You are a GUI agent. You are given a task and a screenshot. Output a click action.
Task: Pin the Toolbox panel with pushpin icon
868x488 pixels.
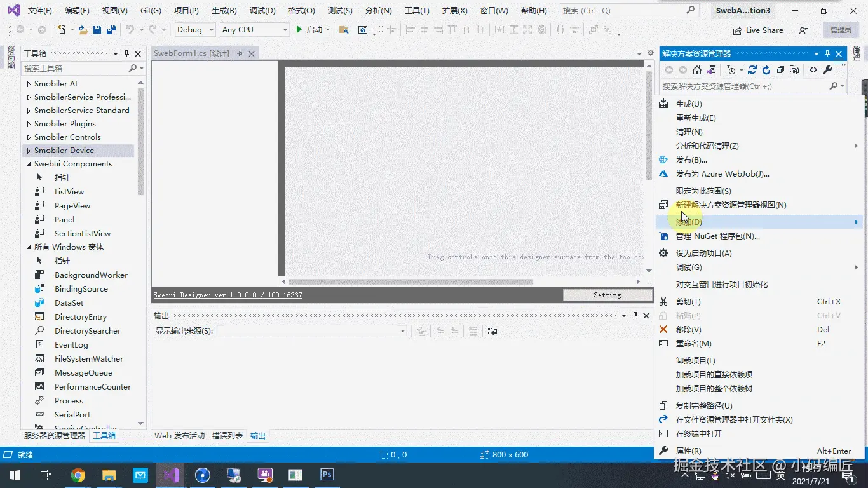(x=127, y=53)
